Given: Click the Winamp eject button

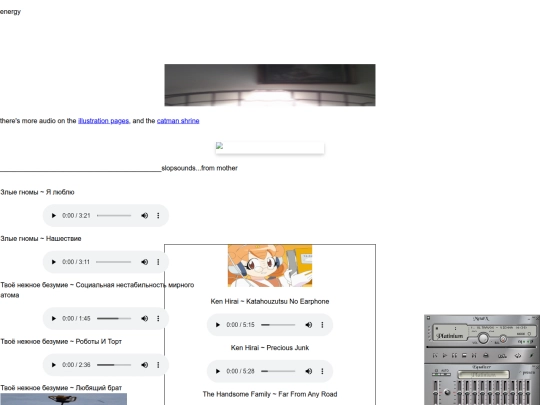Looking at the screenshot, I should tap(486, 355).
